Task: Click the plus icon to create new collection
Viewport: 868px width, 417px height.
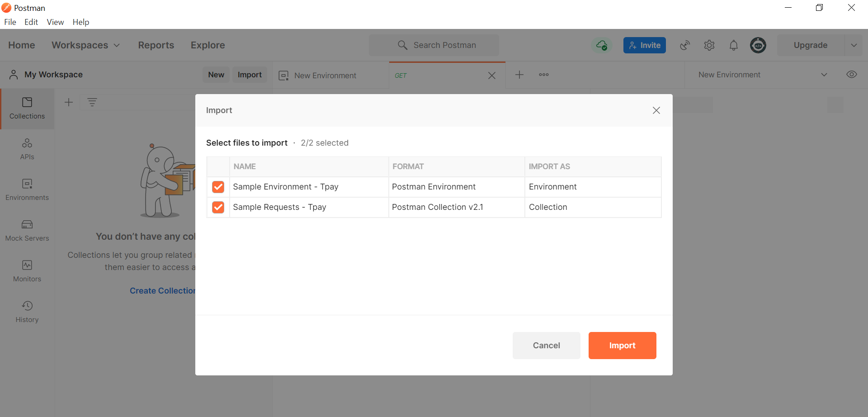Action: (69, 102)
